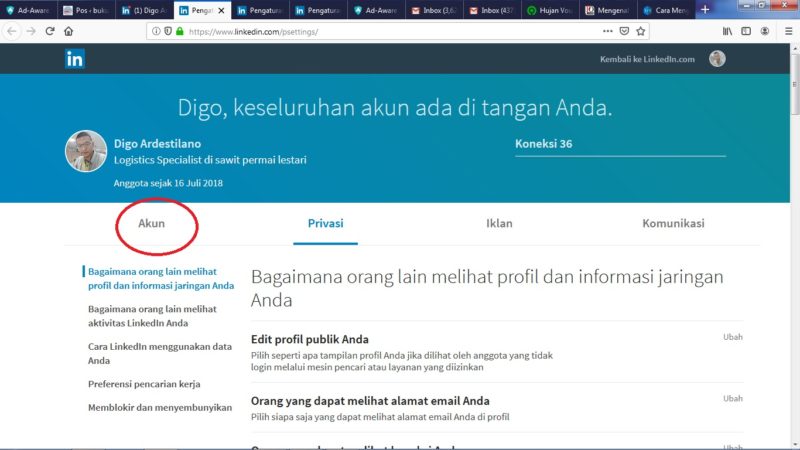
Task: Open the browser home page icon
Action: (68, 31)
